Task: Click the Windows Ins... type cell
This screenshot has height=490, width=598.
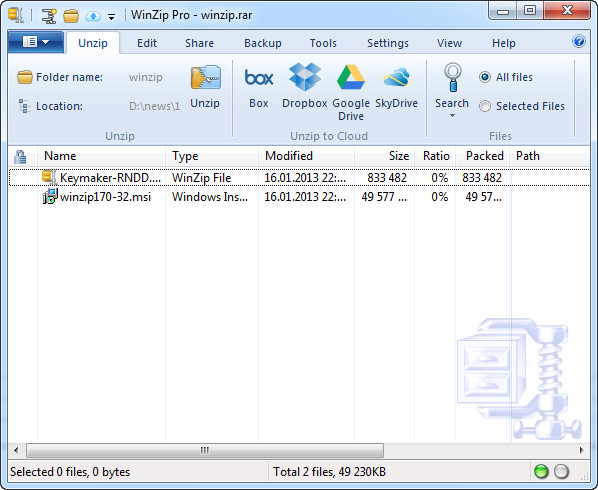Action: coord(210,197)
